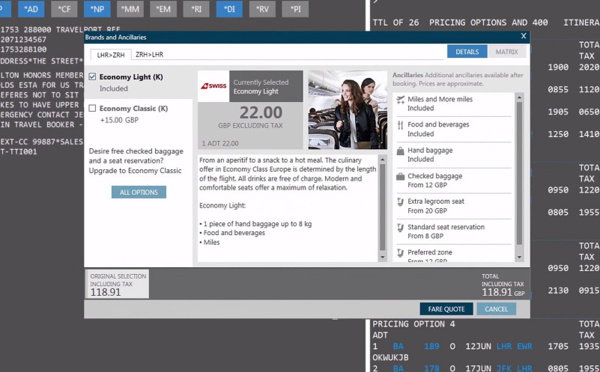Click the '+15.00 GBP' upgrade price text
Image resolution: width=600 pixels, height=372 pixels.
[x=119, y=120]
